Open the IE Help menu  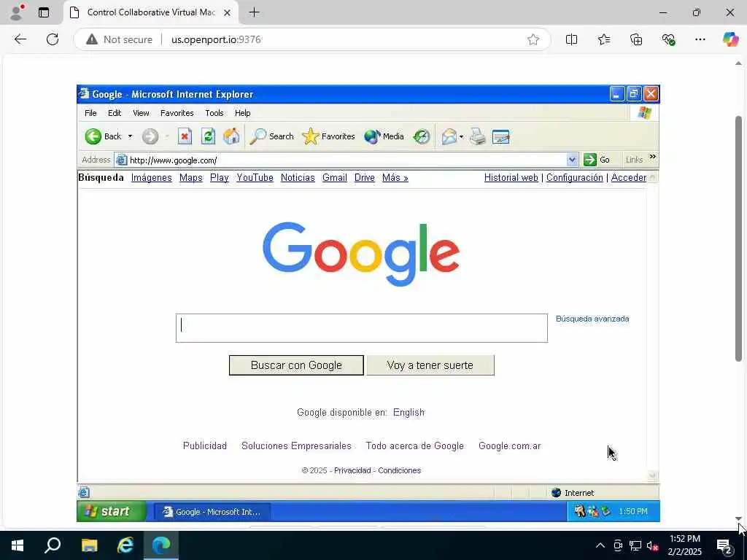point(242,113)
